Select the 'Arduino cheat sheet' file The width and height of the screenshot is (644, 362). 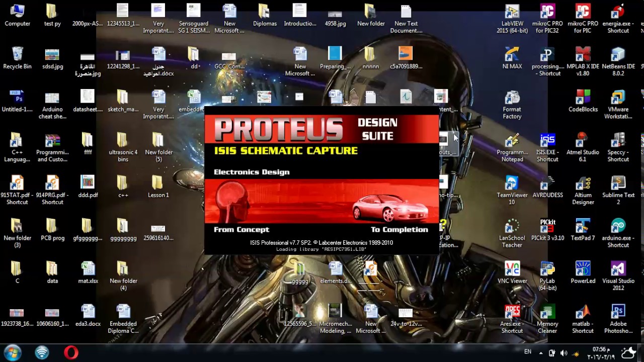(52, 105)
